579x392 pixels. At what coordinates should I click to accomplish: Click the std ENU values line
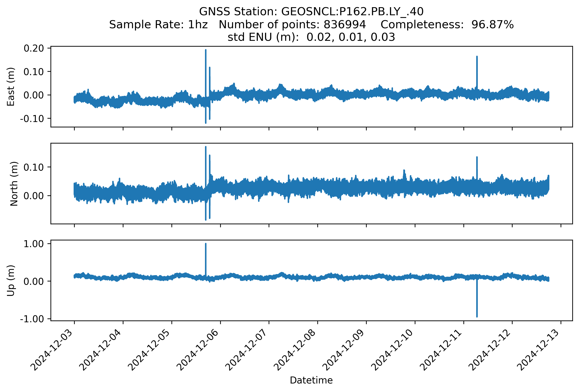311,37
